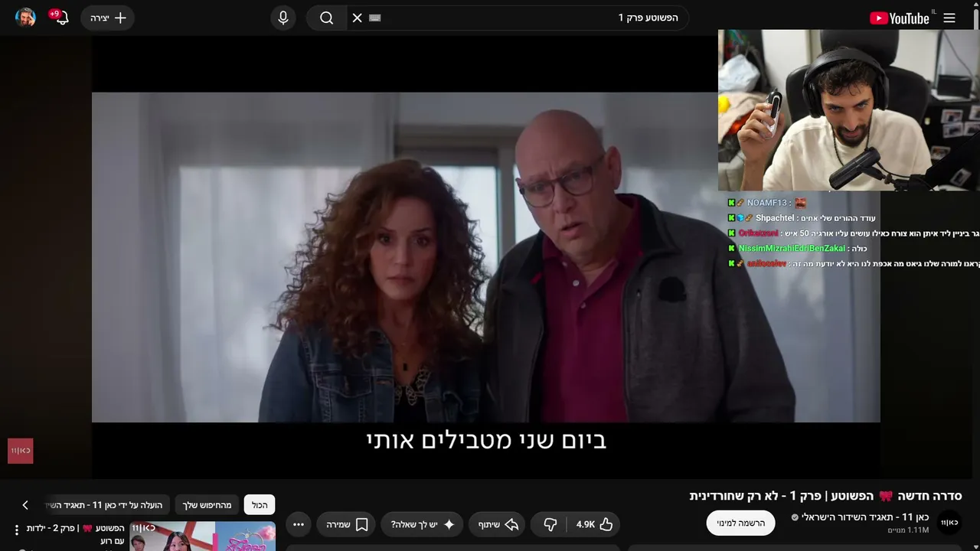This screenshot has width=980, height=551.
Task: Open the account avatar menu
Action: [26, 18]
